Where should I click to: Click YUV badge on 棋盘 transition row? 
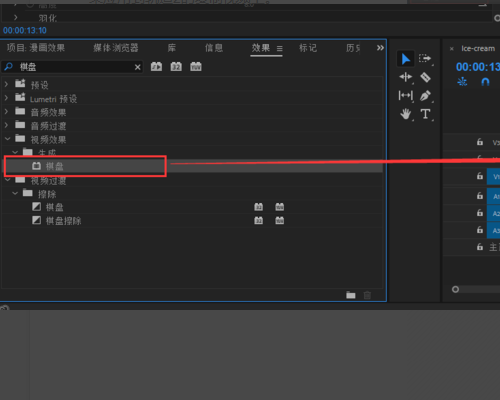(x=280, y=207)
